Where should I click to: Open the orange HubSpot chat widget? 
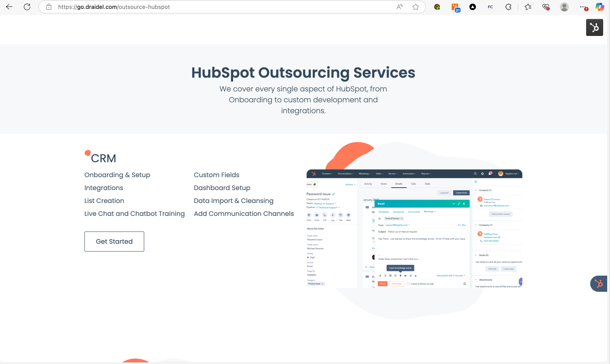[x=599, y=284]
